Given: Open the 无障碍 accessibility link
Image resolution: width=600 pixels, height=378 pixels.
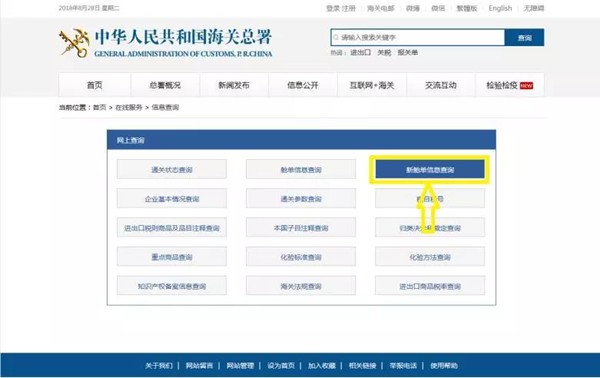Looking at the screenshot, I should pos(534,8).
